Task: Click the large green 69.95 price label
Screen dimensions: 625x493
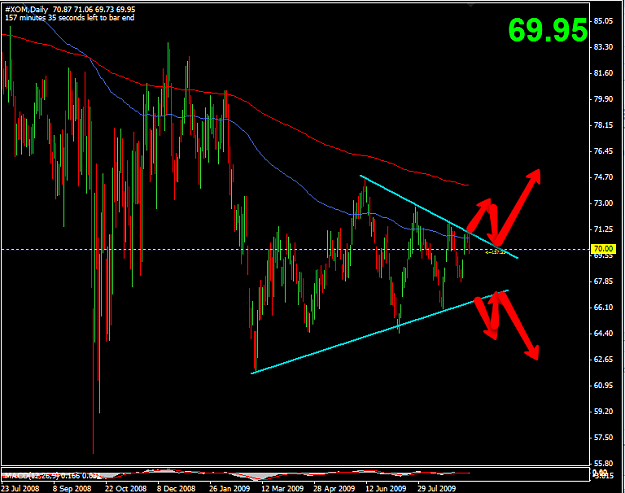Action: (x=548, y=30)
